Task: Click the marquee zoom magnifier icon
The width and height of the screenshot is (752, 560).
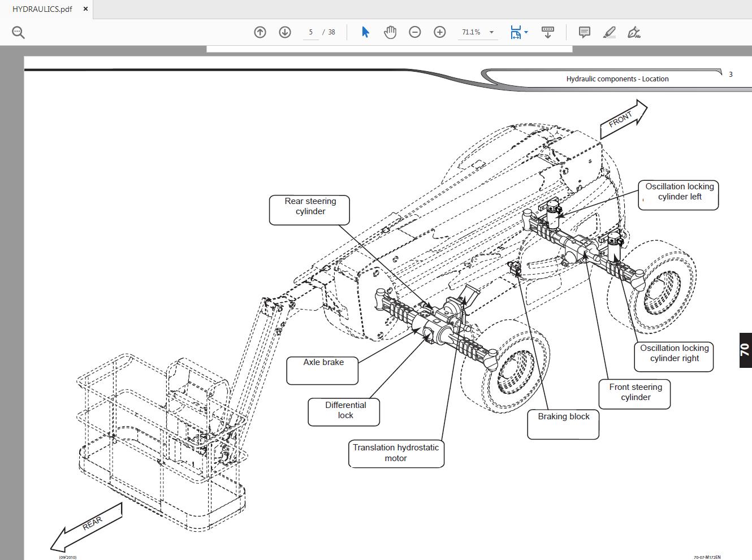Action: click(18, 32)
